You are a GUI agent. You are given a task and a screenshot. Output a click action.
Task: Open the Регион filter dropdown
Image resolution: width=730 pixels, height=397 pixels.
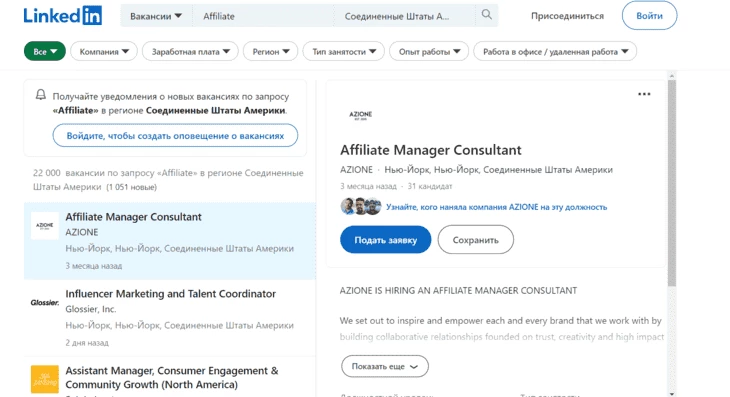click(x=271, y=52)
